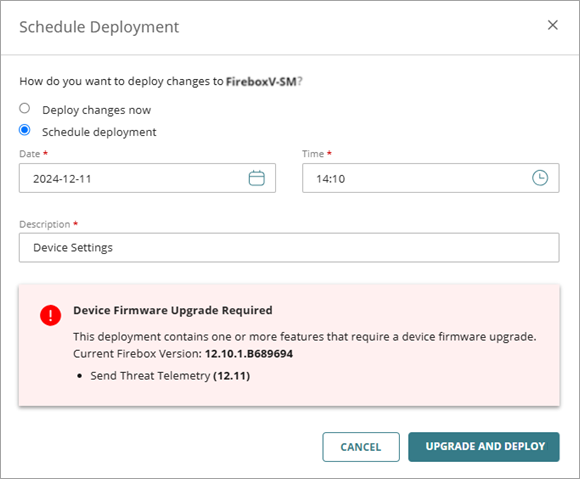Click Upgrade and Deploy button
Viewport: 580px width, 479px height.
484,447
